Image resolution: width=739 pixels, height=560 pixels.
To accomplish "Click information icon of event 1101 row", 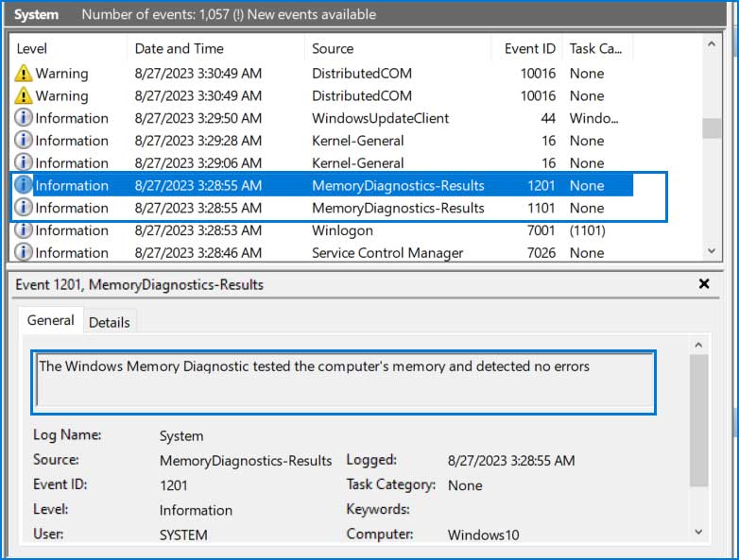I will coord(23,207).
